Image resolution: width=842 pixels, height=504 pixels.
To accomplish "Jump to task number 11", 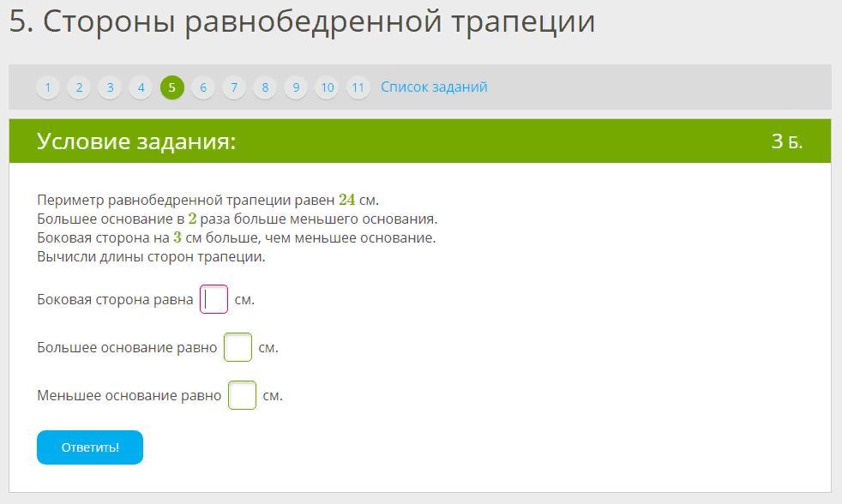I will pyautogui.click(x=358, y=87).
